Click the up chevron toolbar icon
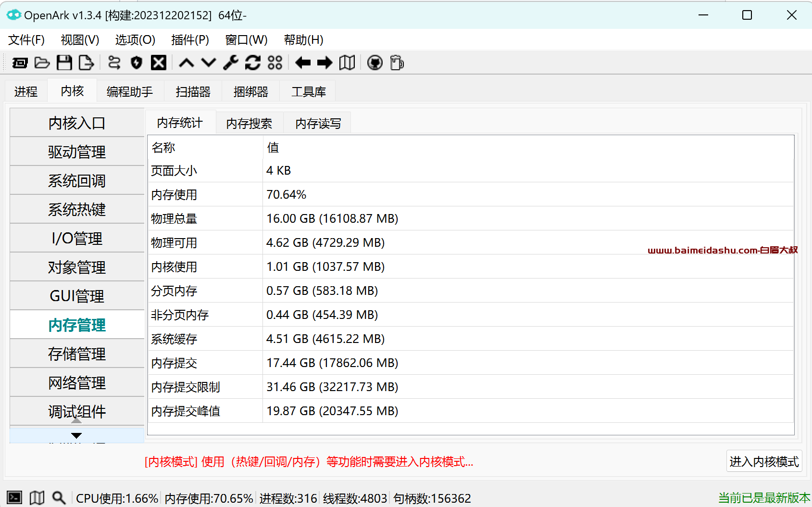812x507 pixels. pyautogui.click(x=187, y=63)
